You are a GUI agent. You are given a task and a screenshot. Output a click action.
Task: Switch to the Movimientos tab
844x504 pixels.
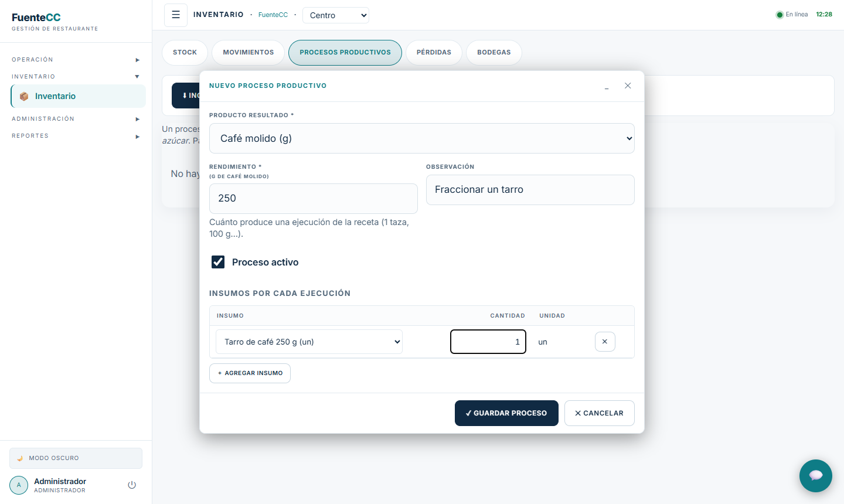[x=249, y=52]
